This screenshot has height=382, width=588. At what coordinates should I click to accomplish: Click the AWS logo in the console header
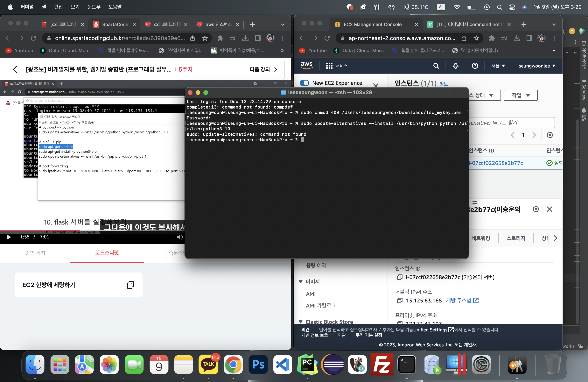point(307,66)
